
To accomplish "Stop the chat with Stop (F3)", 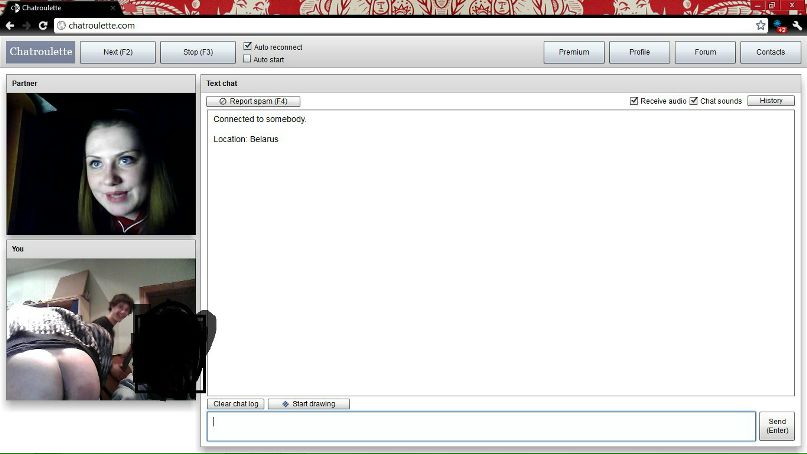I will (x=198, y=52).
